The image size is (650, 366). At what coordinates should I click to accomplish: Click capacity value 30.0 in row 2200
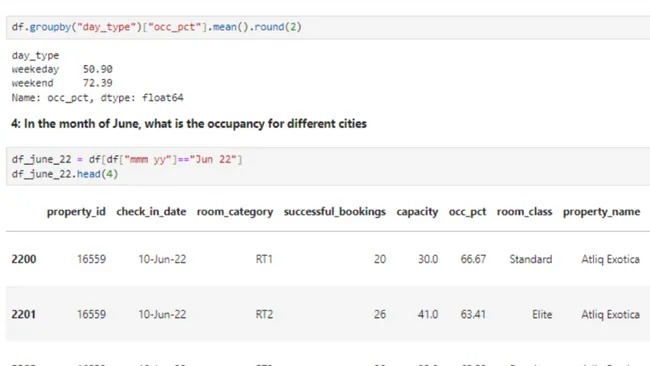[428, 259]
